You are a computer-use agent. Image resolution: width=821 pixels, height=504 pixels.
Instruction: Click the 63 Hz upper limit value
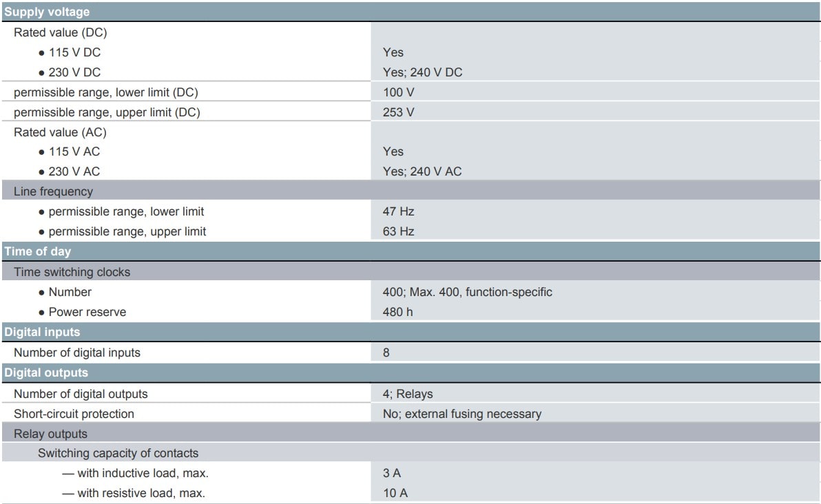click(x=399, y=231)
